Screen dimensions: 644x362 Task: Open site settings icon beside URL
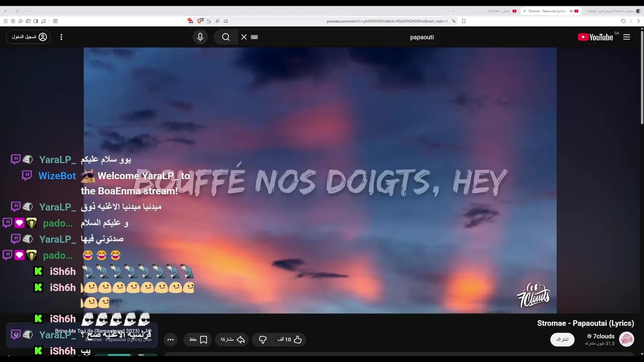(x=454, y=21)
